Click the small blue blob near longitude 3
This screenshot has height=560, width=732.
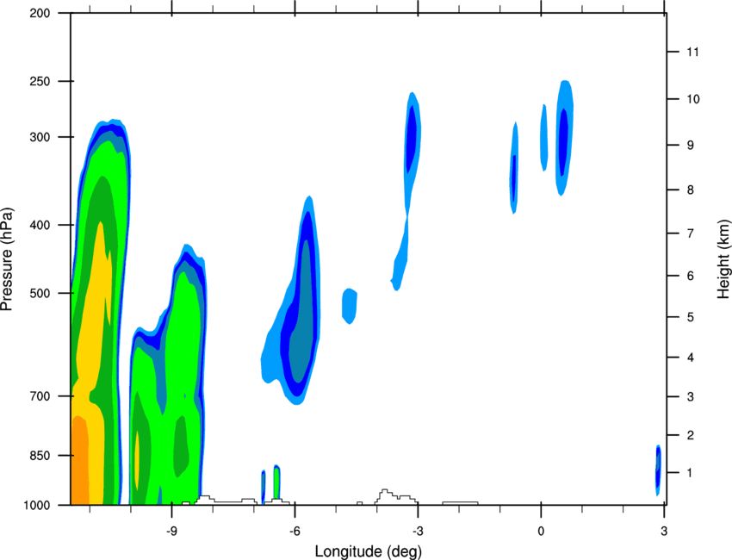click(x=658, y=470)
